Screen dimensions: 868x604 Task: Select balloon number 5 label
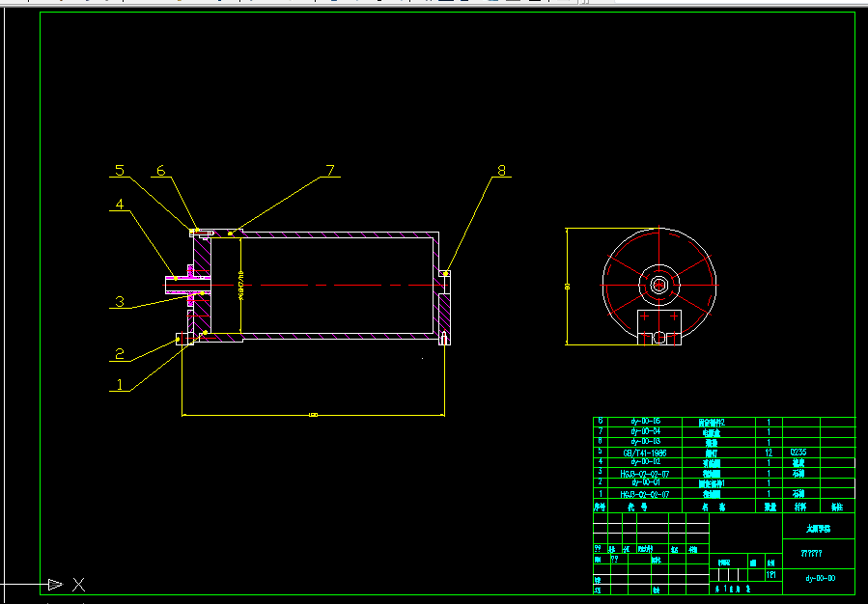[x=120, y=171]
